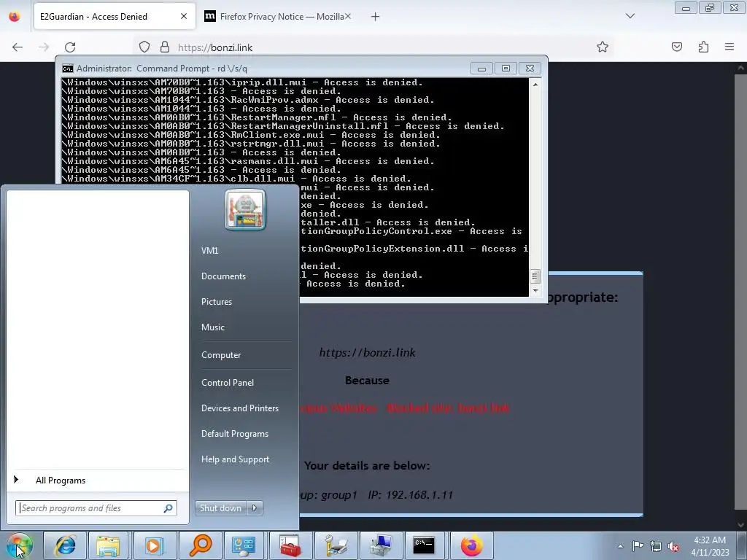Screen dimensions: 747x560
Task: Click the network tray icon
Action: 656,546
